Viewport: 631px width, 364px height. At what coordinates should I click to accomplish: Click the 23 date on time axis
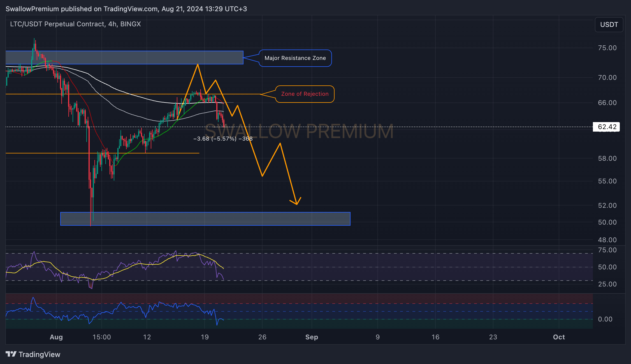pos(493,337)
